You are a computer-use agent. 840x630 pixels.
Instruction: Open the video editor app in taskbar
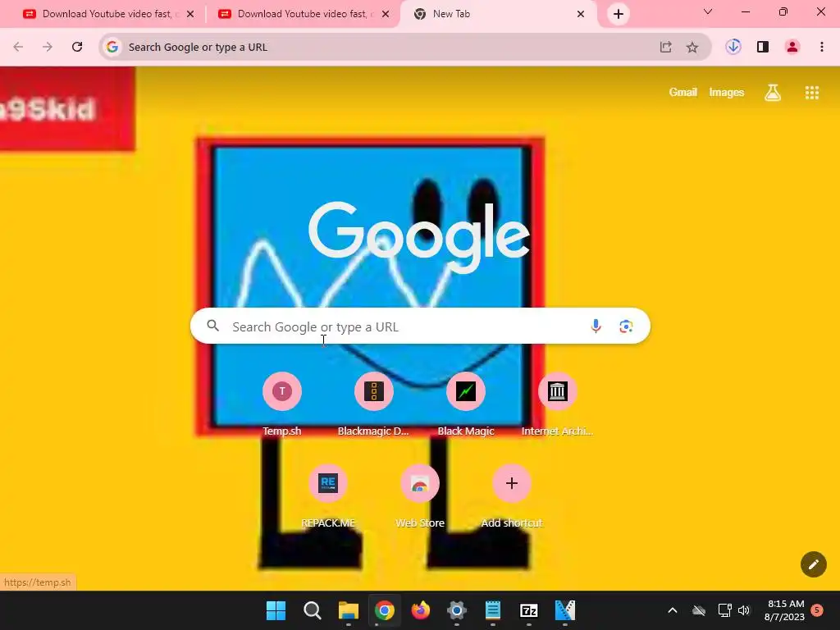564,610
